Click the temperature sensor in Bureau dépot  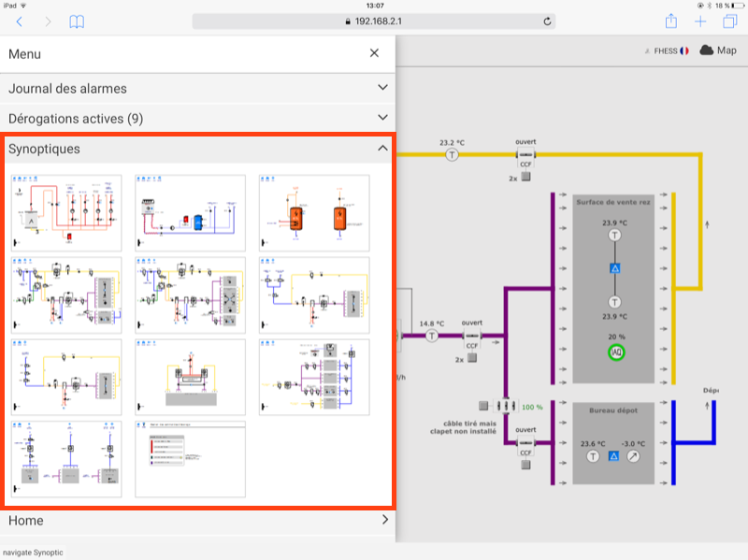593,456
